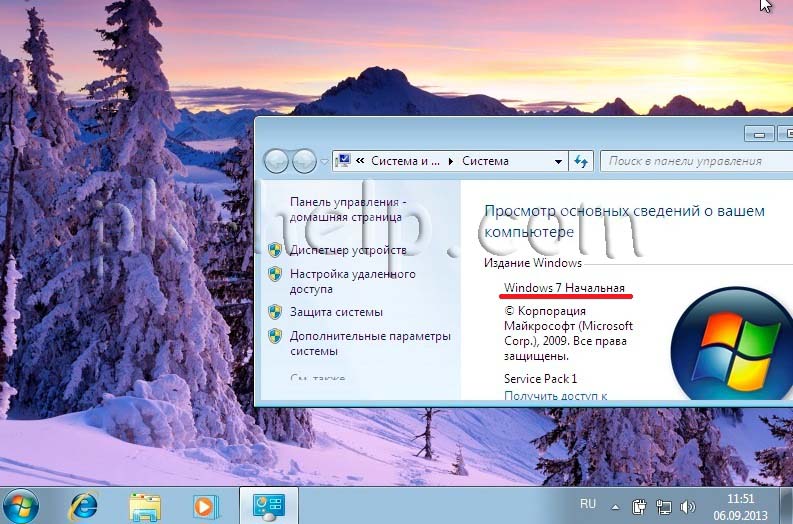Click the Forward navigation arrow button
The image size is (793, 524).
point(304,161)
